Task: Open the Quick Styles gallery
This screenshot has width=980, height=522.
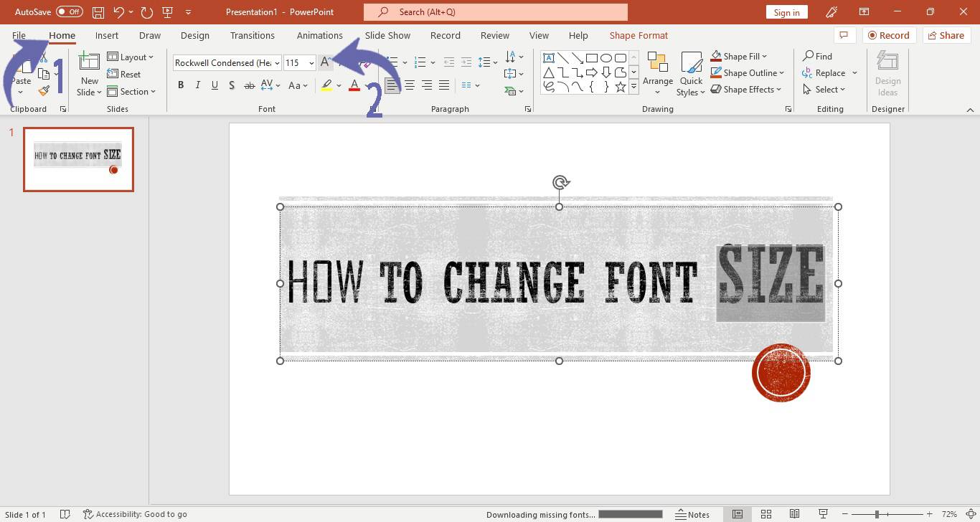Action: point(691,74)
